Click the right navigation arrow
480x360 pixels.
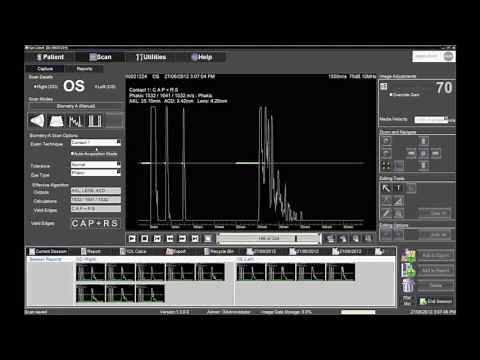tap(436, 154)
